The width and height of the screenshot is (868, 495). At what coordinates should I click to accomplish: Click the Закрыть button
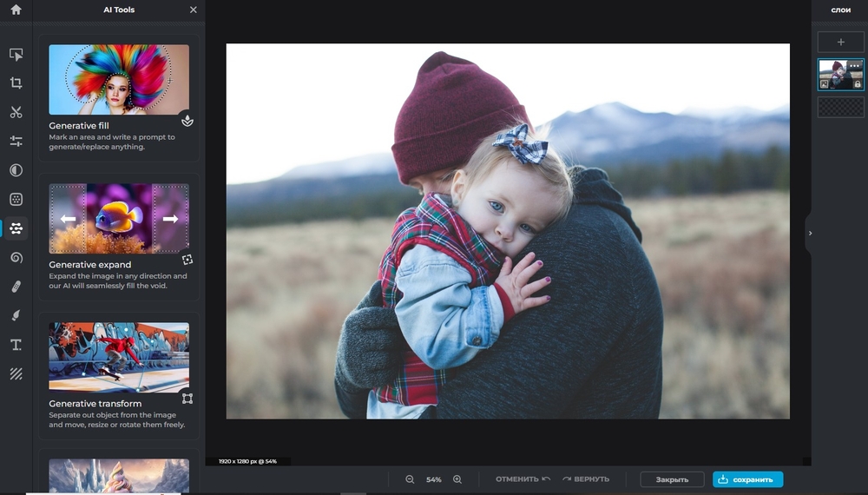pos(672,479)
